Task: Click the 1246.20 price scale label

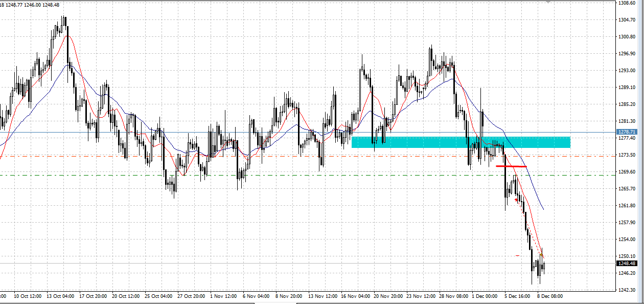Action: [627, 273]
